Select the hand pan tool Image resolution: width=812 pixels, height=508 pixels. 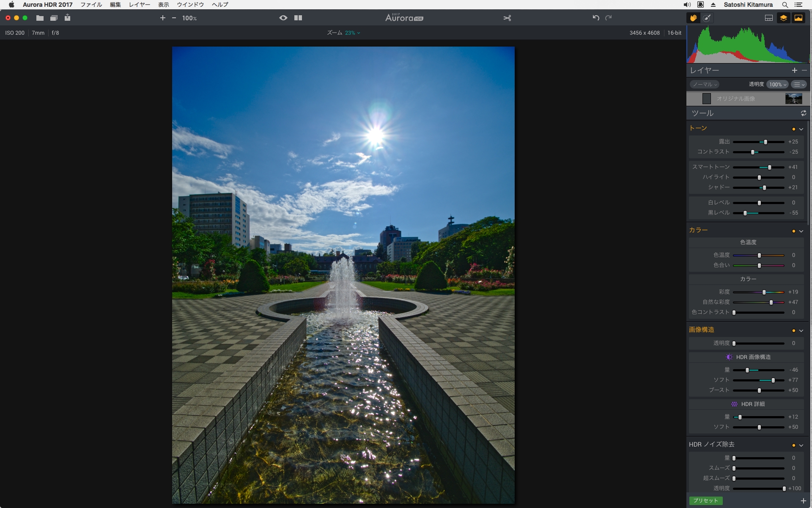click(x=693, y=18)
